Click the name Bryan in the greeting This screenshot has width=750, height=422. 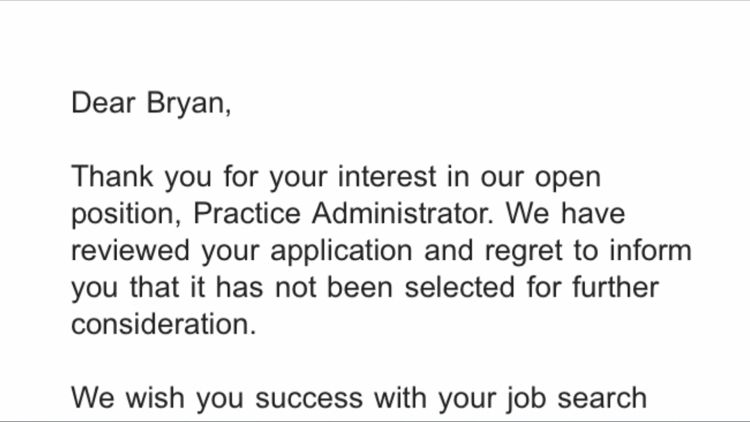(x=186, y=103)
